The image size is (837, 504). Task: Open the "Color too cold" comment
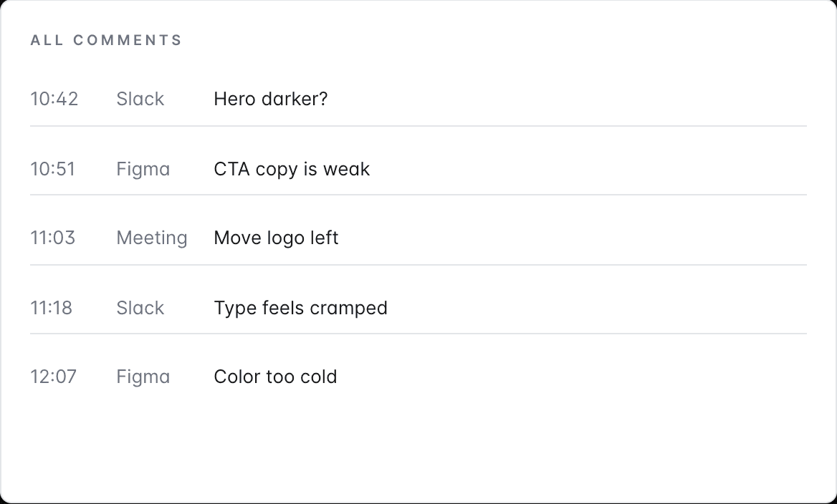tap(275, 377)
